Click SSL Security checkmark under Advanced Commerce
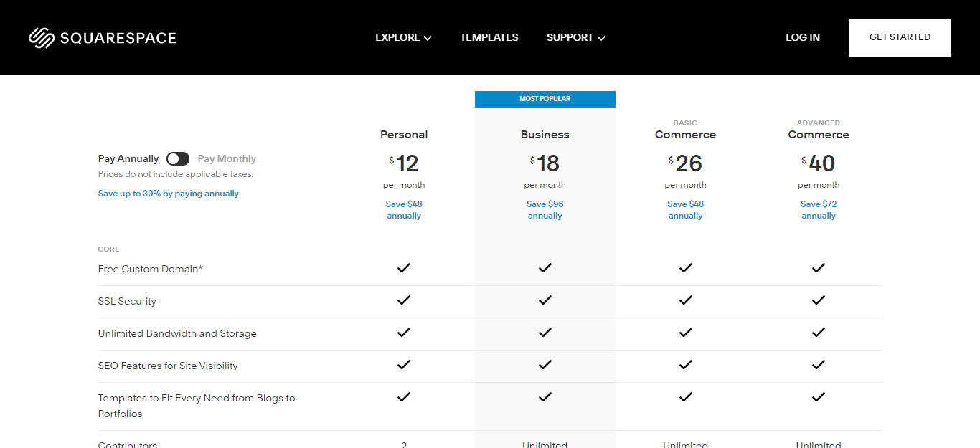980x448 pixels. [x=819, y=300]
